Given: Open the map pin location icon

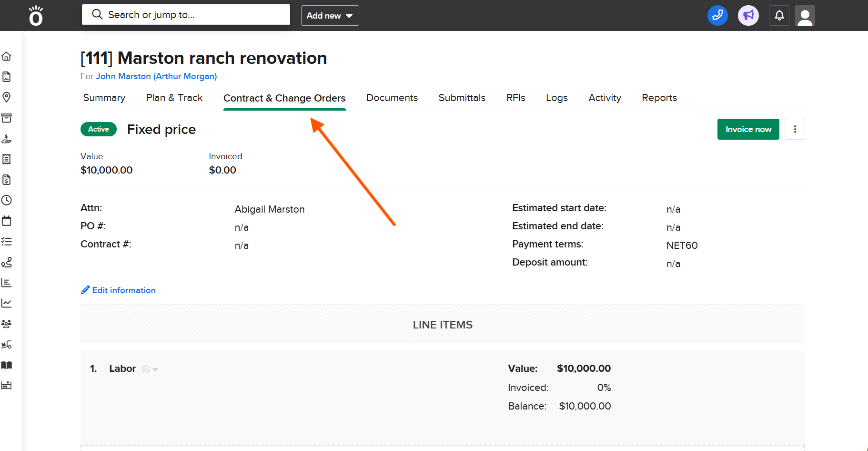Looking at the screenshot, I should click(x=7, y=97).
